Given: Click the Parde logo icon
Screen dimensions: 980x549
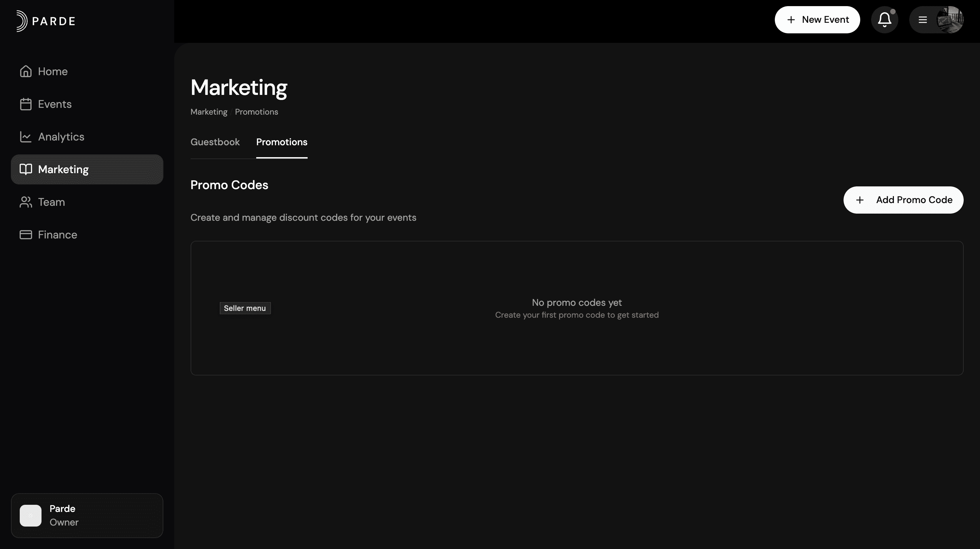Looking at the screenshot, I should click(22, 21).
